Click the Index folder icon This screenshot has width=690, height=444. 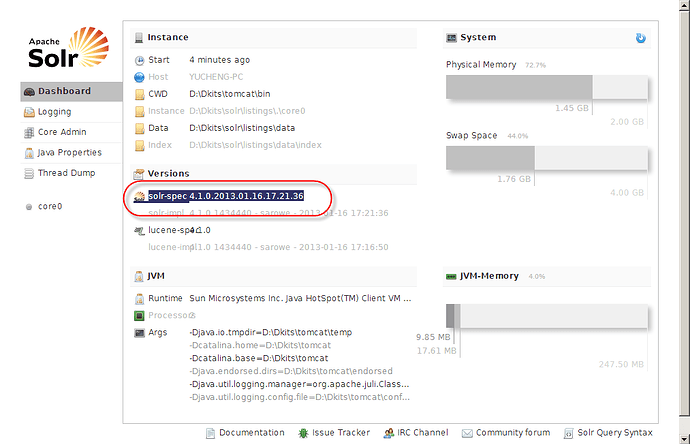pos(139,146)
